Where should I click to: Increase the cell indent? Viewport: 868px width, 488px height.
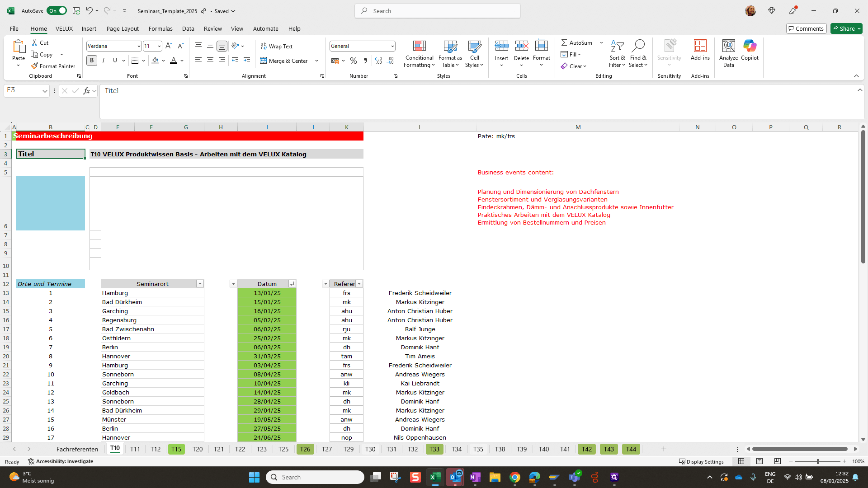[246, 60]
